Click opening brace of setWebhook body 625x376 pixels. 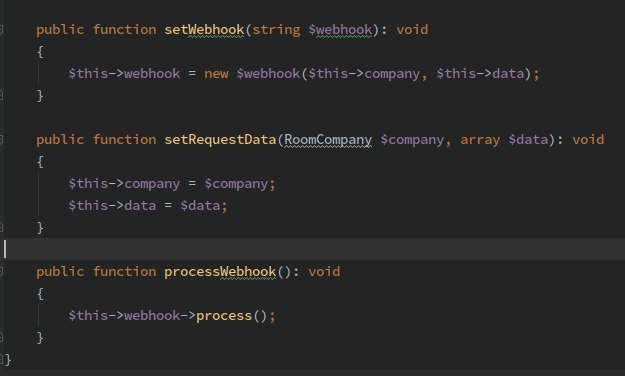(x=40, y=52)
